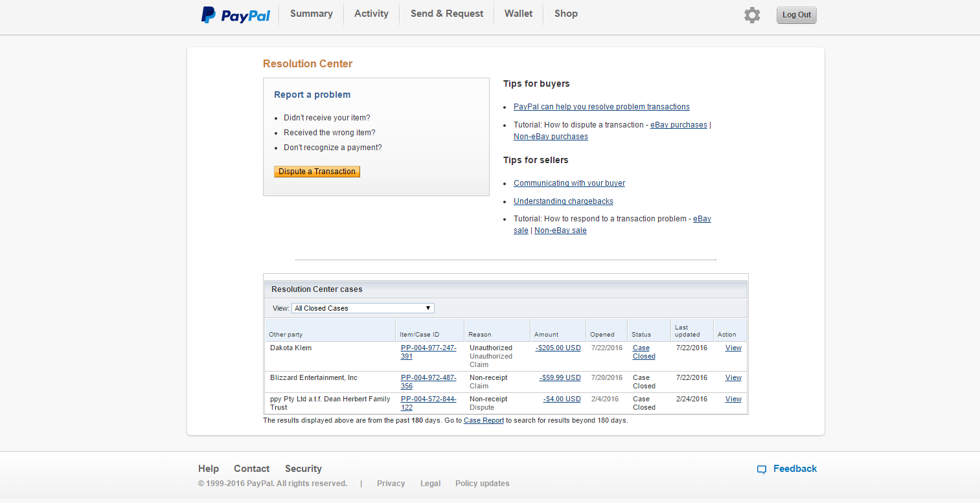Switch to the Wallet tab
Screen dimensions: 980x503
(519, 14)
